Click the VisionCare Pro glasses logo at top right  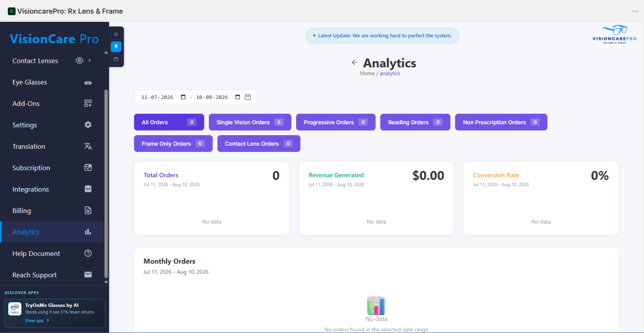tap(615, 34)
